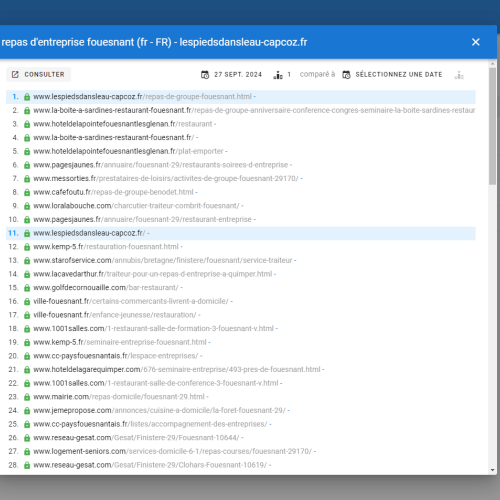Open result 18 1001salles salle-de-formation link
500x500 pixels.
154,329
